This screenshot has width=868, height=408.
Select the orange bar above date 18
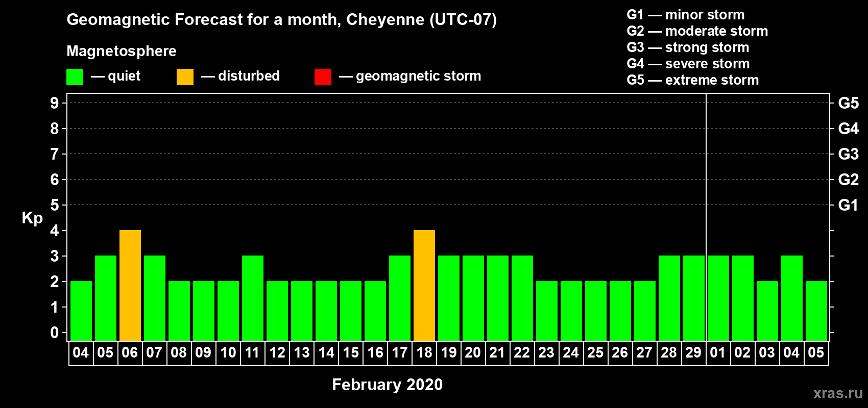[424, 286]
